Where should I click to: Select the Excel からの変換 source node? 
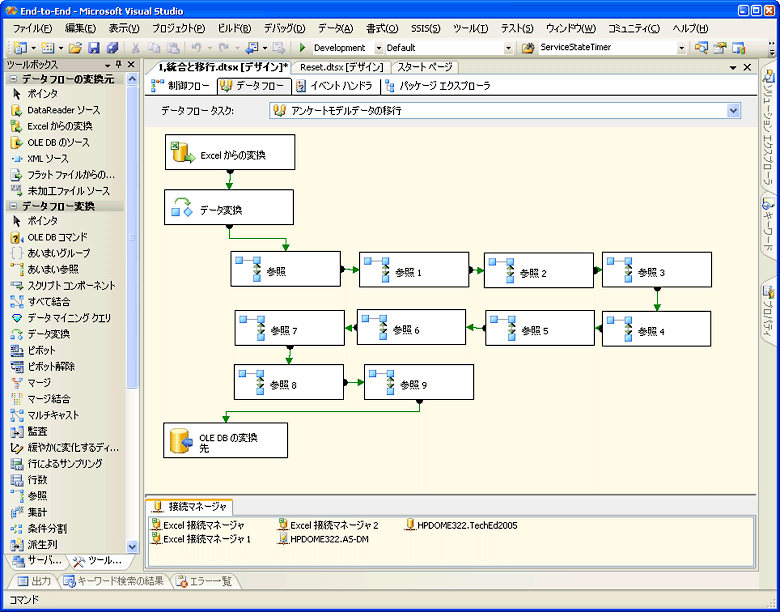[229, 154]
